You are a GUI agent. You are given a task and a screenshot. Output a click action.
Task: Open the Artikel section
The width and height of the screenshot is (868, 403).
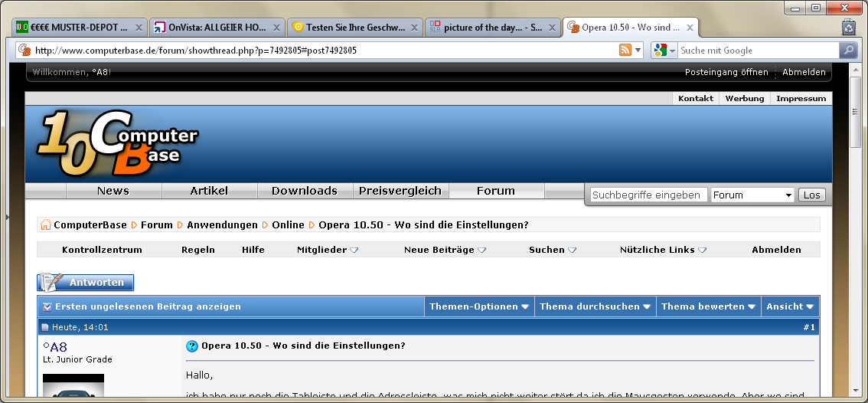pyautogui.click(x=209, y=191)
